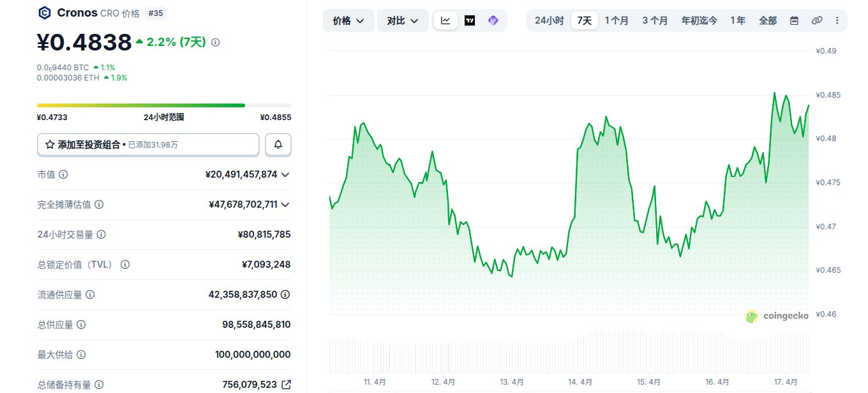The height and width of the screenshot is (393, 868).
Task: Click the price alert bell icon
Action: tap(278, 144)
